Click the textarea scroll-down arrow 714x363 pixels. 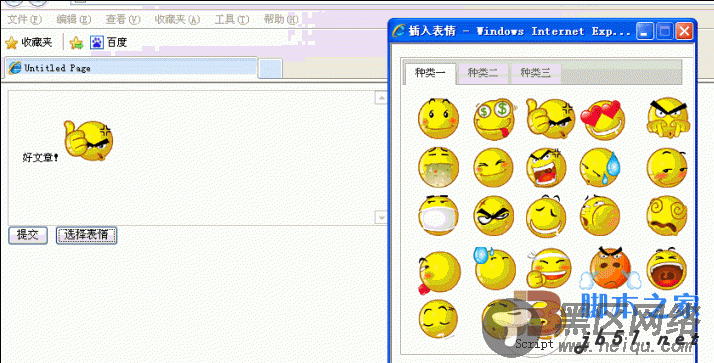pyautogui.click(x=381, y=217)
